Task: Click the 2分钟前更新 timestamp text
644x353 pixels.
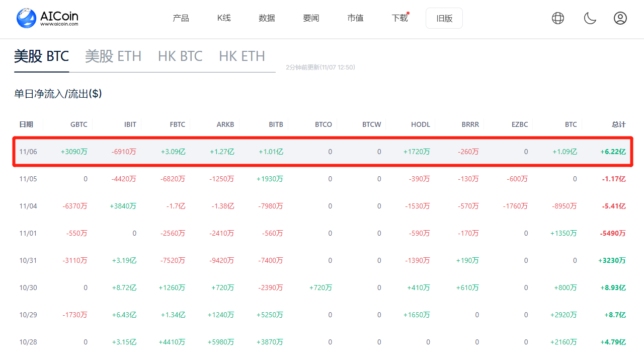Action: point(320,66)
